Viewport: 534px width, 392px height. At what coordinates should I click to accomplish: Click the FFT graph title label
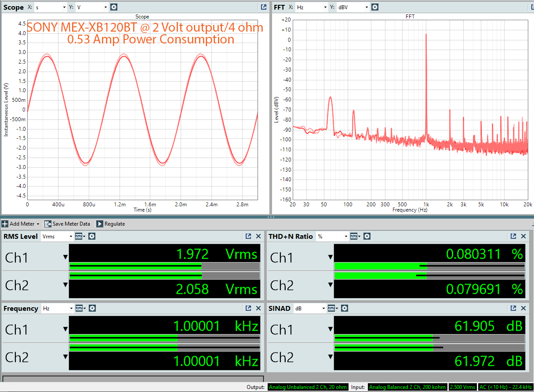(410, 17)
